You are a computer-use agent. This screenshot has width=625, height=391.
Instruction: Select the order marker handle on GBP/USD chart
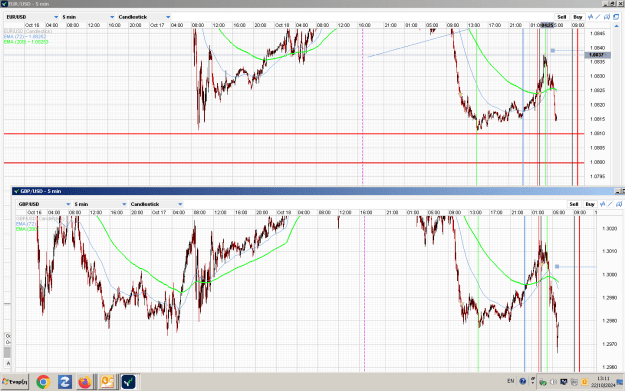click(557, 267)
